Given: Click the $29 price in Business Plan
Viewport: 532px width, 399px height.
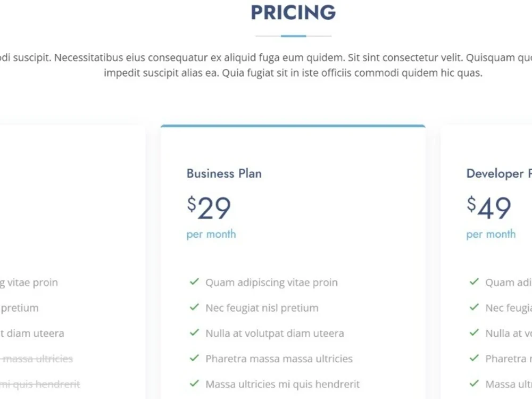Looking at the screenshot, I should (x=209, y=207).
